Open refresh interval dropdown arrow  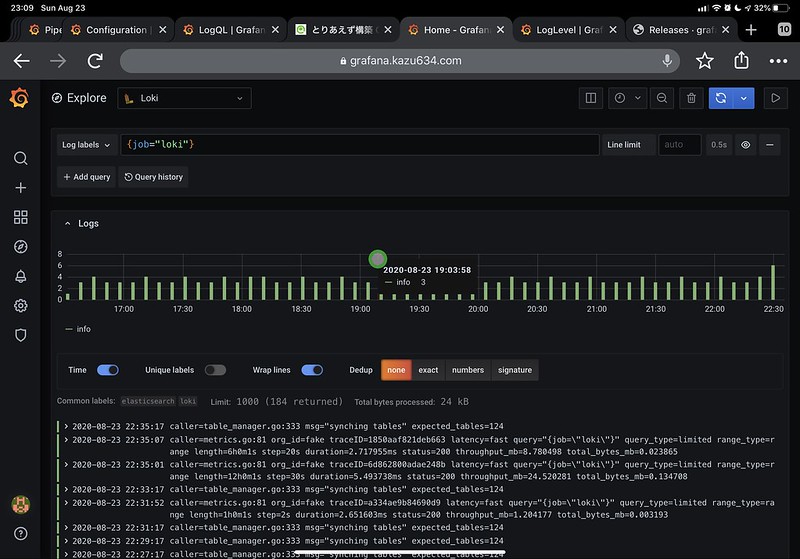tap(743, 98)
